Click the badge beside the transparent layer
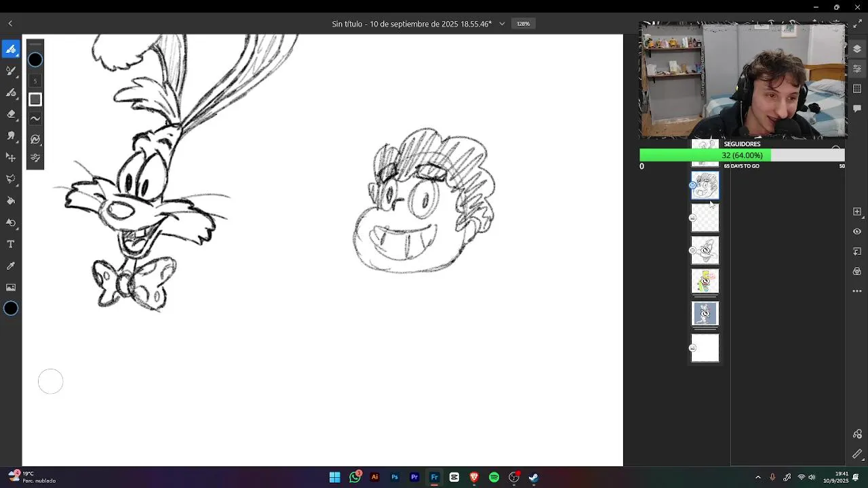Viewport: 868px width, 488px height. coord(692,218)
